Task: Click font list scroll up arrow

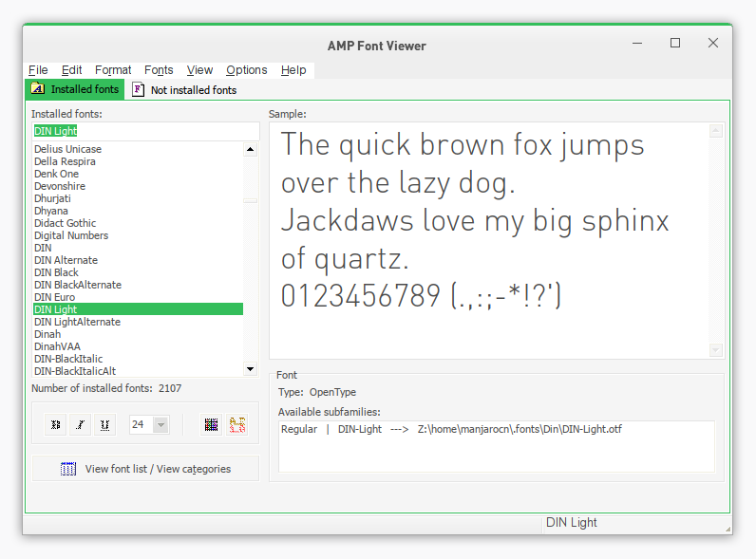Action: tap(250, 149)
